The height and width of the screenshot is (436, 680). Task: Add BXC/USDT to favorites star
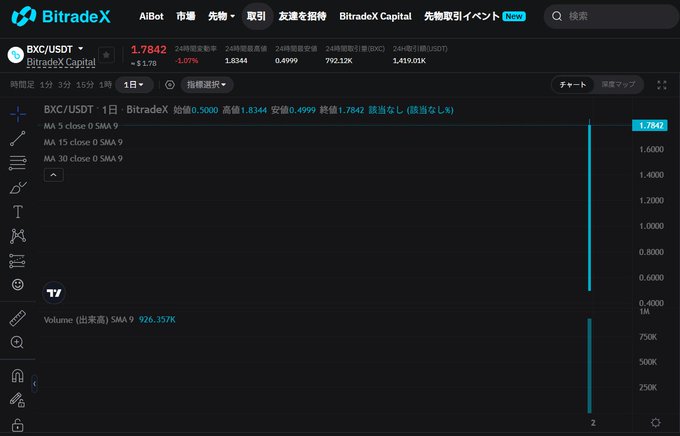(x=106, y=55)
